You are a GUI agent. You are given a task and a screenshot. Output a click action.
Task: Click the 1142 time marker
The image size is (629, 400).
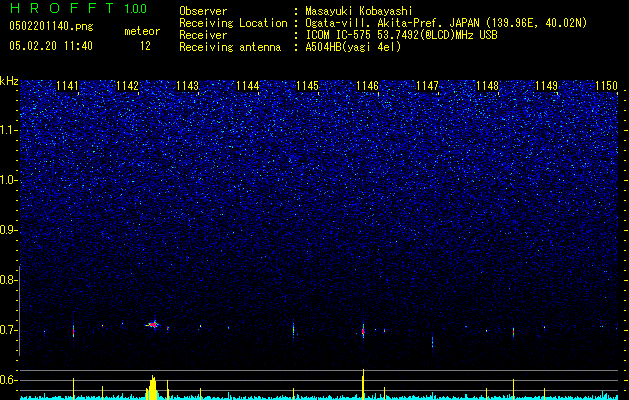[128, 86]
